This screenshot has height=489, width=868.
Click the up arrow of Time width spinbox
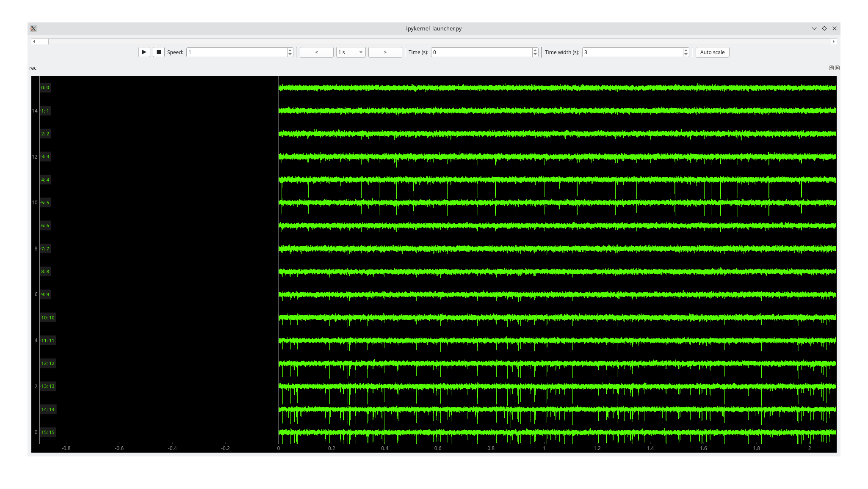coord(686,50)
